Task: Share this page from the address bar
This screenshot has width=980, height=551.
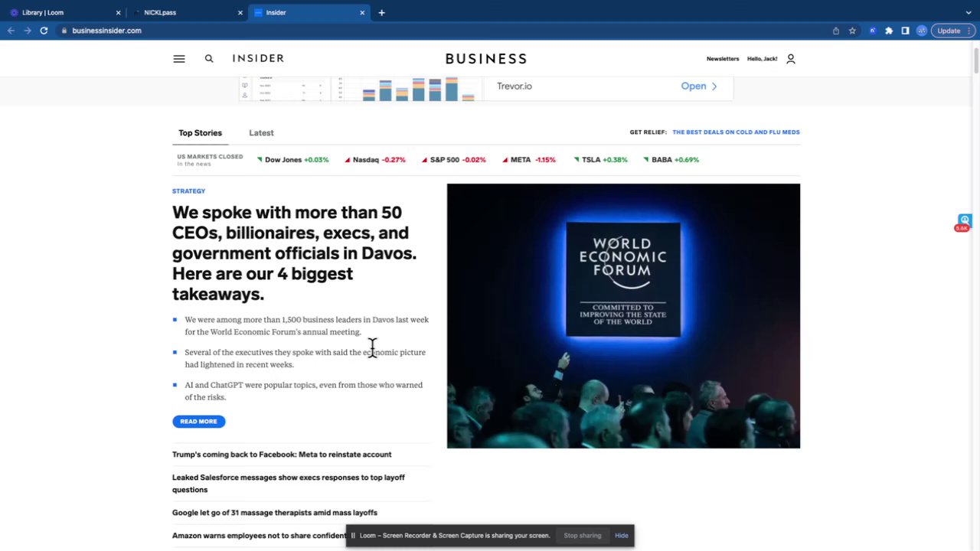Action: pyautogui.click(x=836, y=31)
